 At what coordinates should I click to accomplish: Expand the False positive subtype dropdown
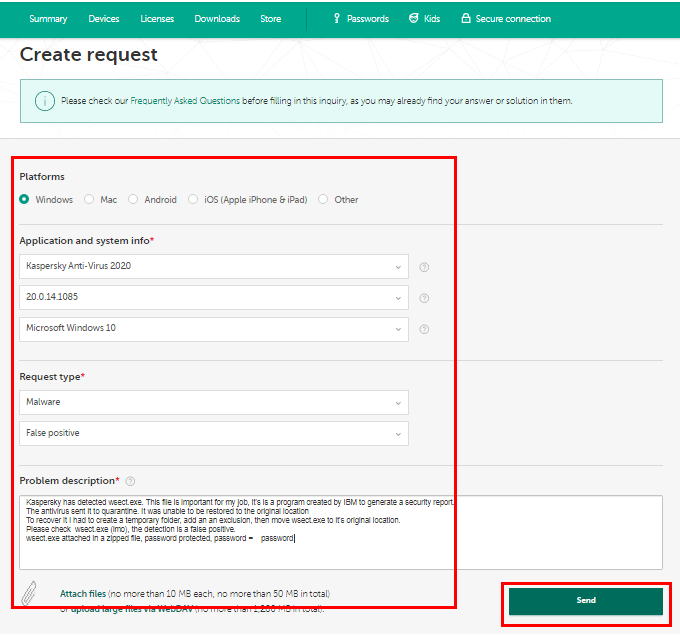coord(214,434)
